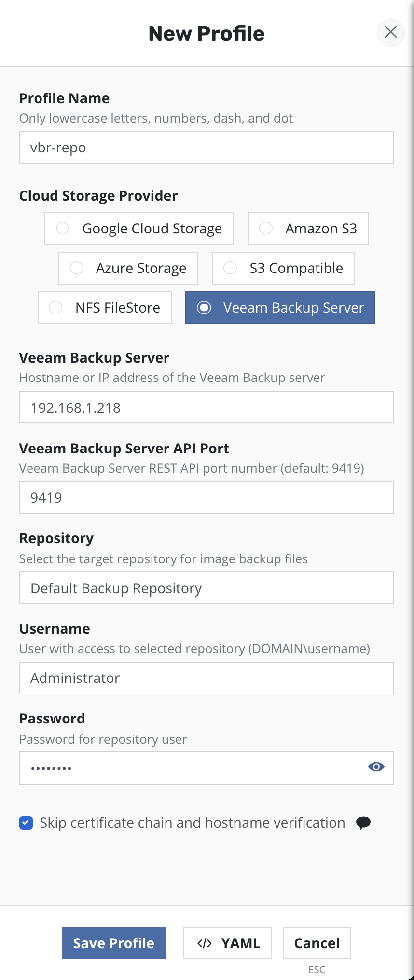The image size is (414, 980).
Task: Select Google Cloud Storage provider
Action: [x=139, y=229]
